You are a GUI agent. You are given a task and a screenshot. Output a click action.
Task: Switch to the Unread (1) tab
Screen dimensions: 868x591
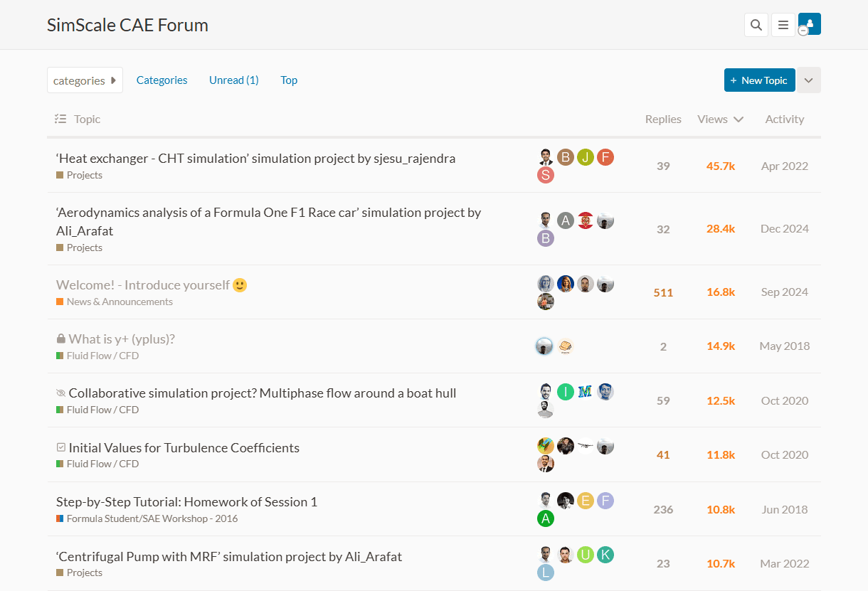click(233, 80)
